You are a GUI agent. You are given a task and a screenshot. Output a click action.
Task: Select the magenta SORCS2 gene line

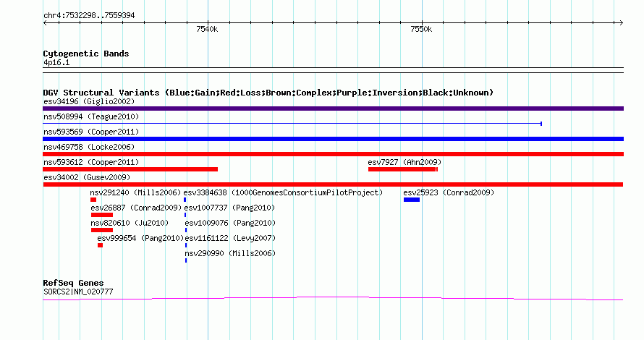click(333, 299)
